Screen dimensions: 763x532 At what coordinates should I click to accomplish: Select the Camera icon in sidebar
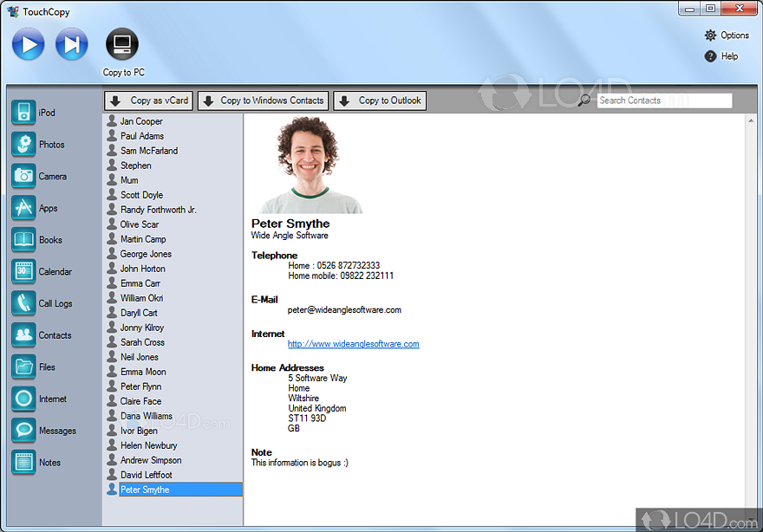[x=23, y=177]
